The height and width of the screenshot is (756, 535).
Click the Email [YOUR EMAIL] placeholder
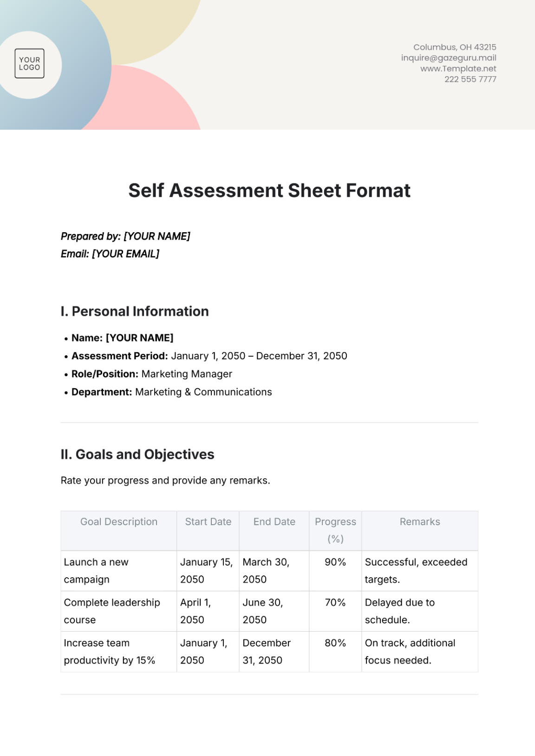click(x=110, y=254)
